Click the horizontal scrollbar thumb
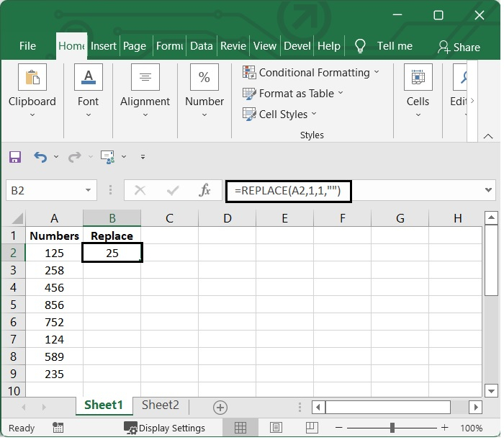This screenshot has height=440, width=504. pyautogui.click(x=388, y=407)
